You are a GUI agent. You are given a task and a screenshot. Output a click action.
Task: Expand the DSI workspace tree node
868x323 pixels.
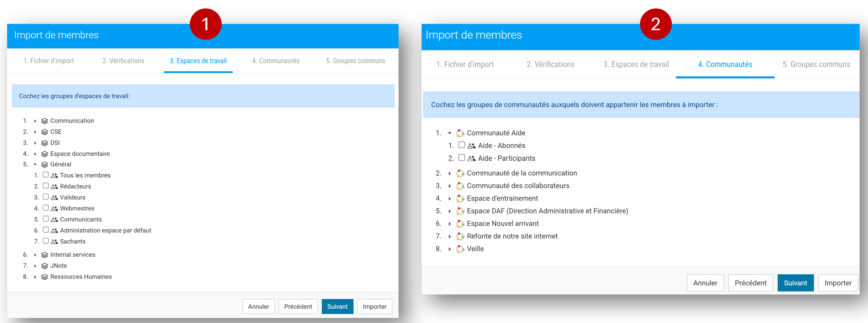[x=35, y=143]
